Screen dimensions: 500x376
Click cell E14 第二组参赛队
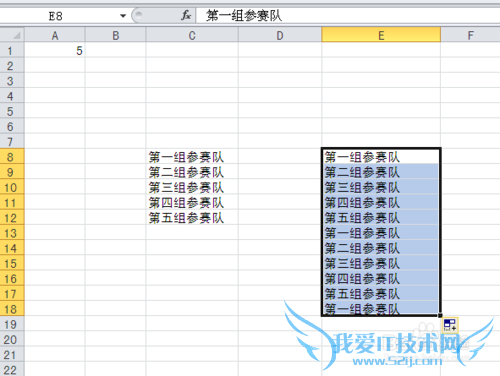(x=381, y=248)
